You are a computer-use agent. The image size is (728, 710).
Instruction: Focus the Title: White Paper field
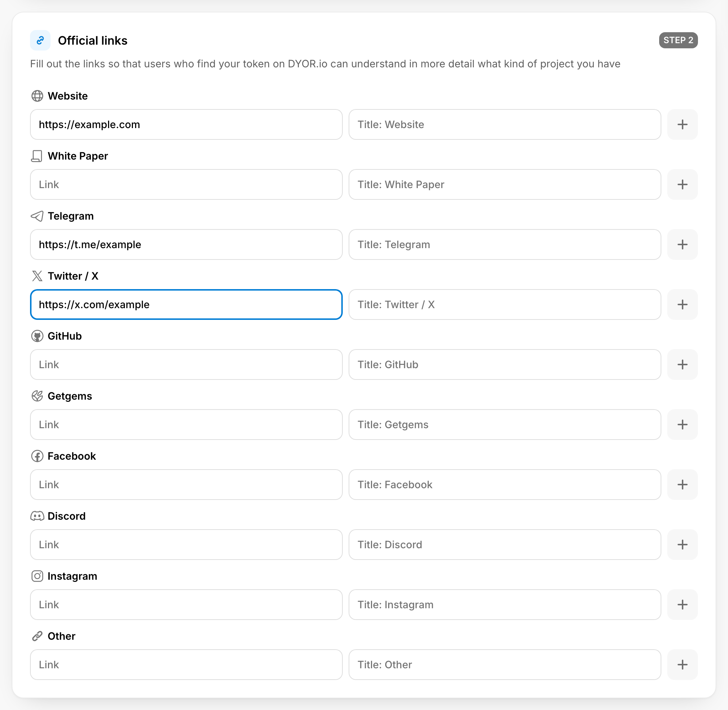[x=505, y=184]
